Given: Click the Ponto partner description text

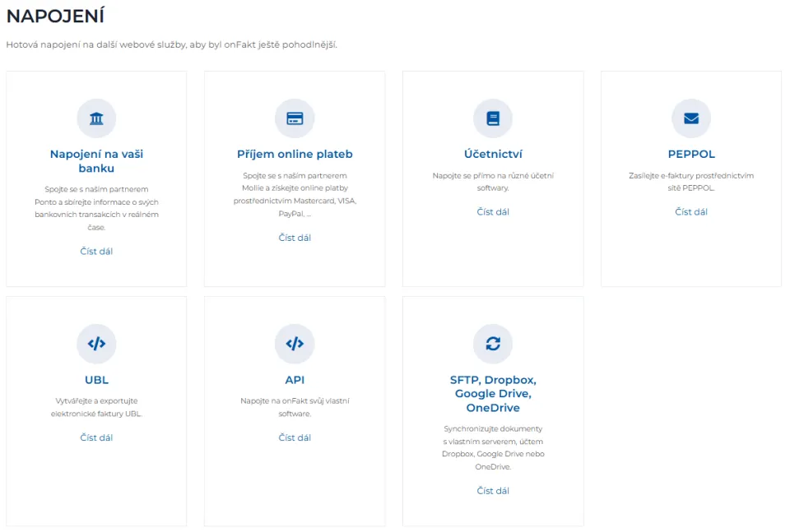Looking at the screenshot, I should coord(96,208).
